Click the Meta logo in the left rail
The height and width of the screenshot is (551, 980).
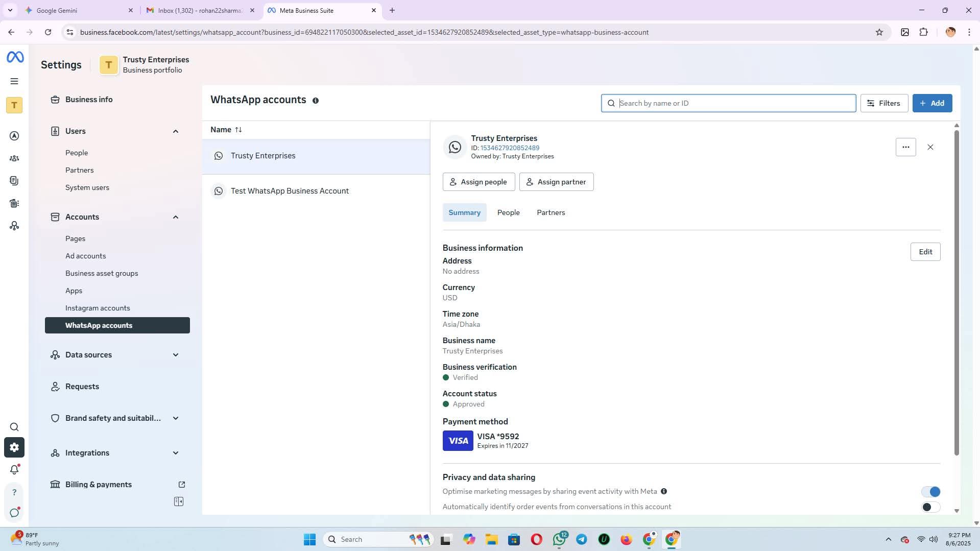click(x=15, y=57)
